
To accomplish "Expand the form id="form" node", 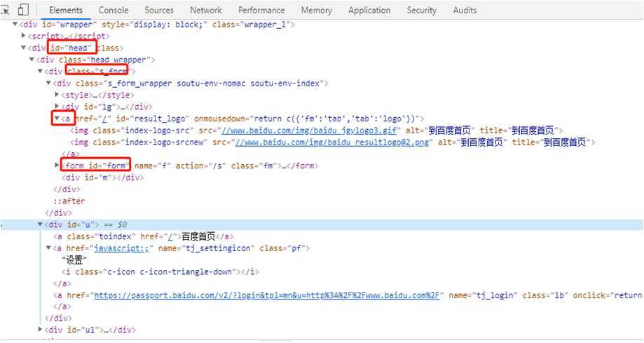I will (x=57, y=166).
